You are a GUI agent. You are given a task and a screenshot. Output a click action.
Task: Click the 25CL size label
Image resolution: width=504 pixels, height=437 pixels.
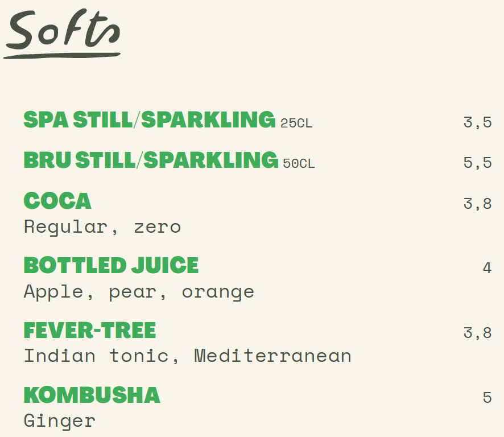pyautogui.click(x=296, y=123)
